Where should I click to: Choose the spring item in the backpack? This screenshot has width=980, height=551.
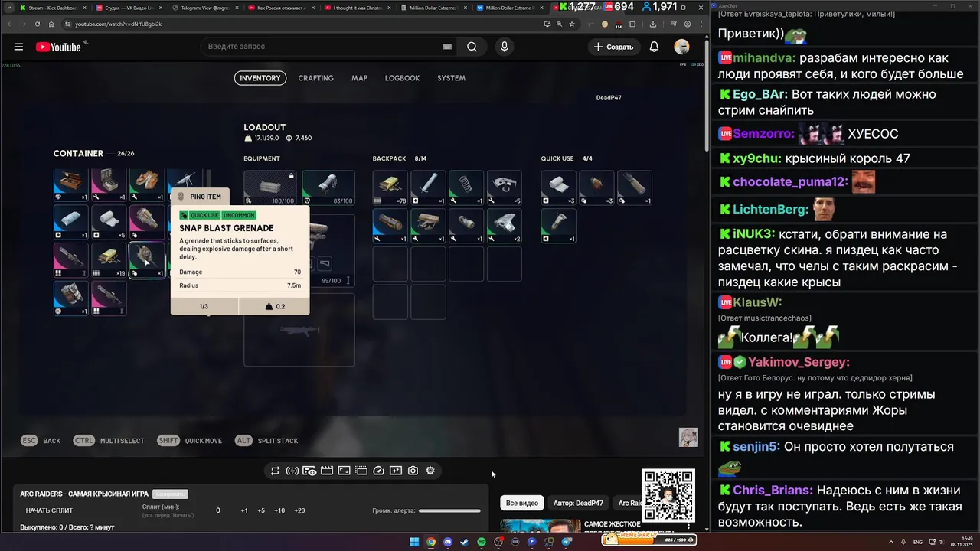coord(466,188)
